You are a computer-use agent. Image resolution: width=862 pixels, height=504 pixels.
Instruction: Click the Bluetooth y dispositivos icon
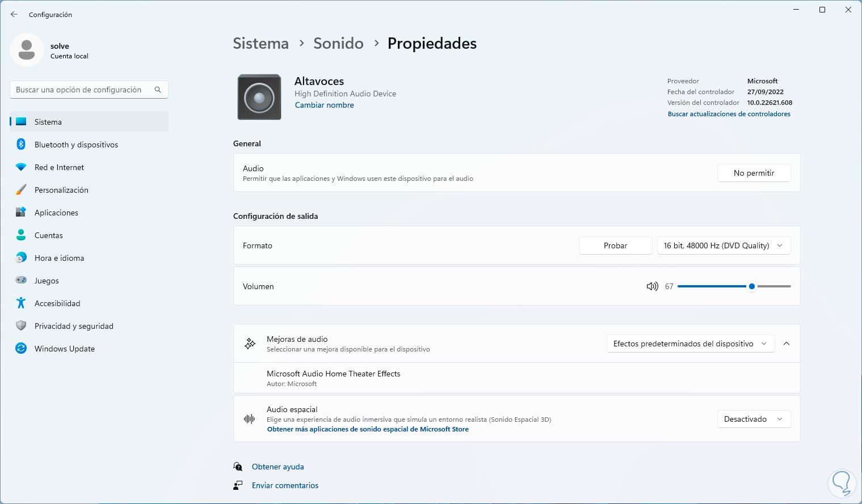[21, 145]
